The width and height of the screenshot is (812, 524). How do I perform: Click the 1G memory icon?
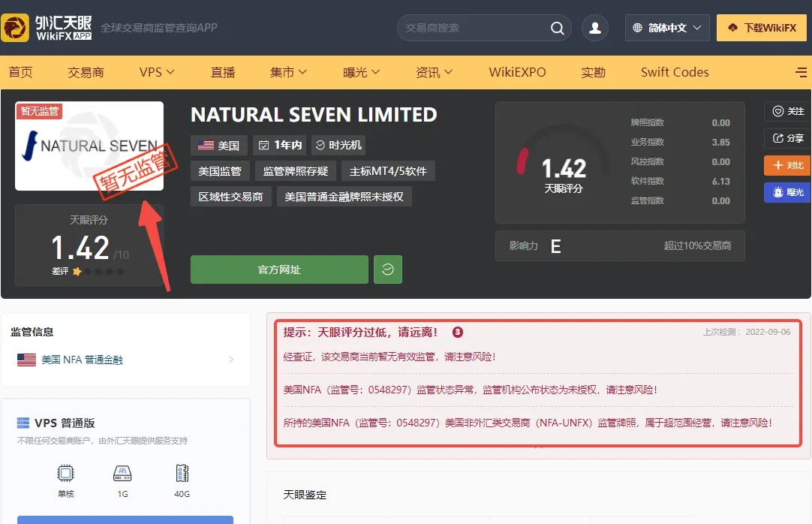click(122, 473)
